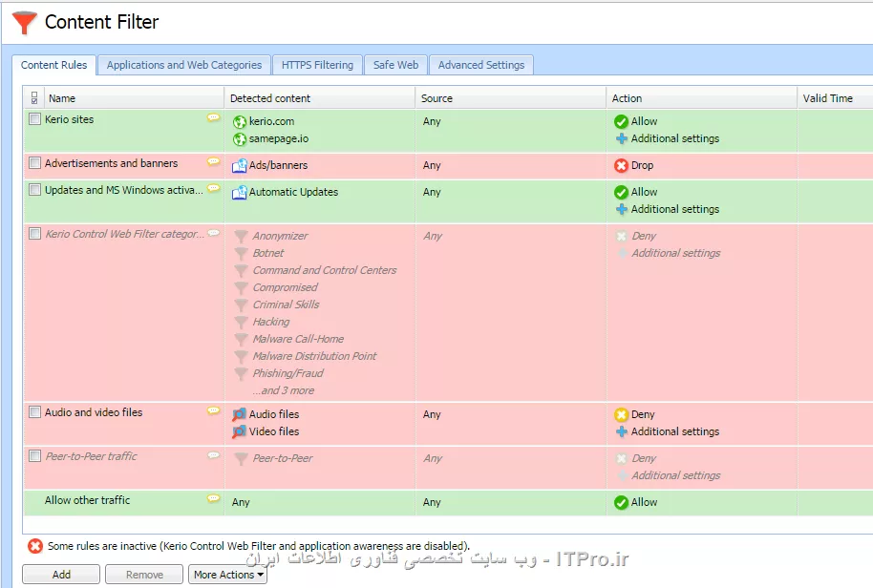873x588 pixels.
Task: Open Additional settings for Peer-to-Peer traffic
Action: point(676,475)
